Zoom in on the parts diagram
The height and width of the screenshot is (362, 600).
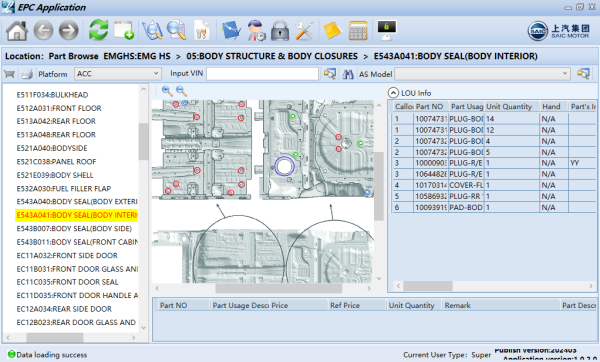167,91
